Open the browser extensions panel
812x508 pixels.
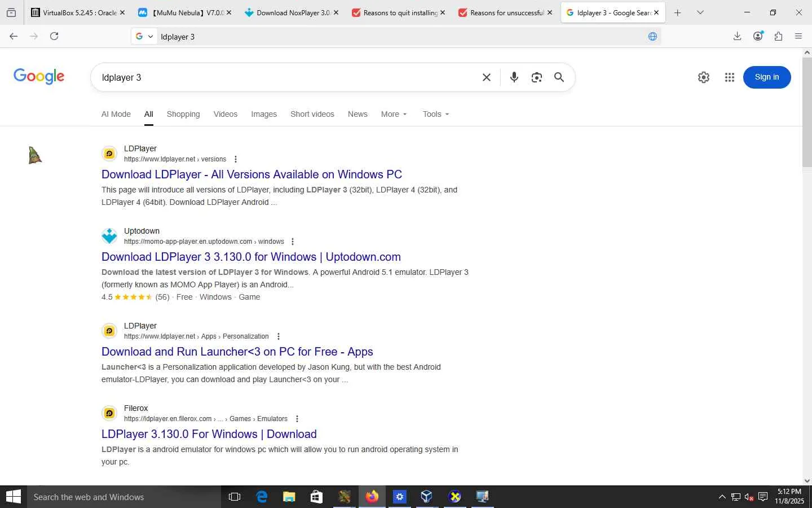(778, 36)
